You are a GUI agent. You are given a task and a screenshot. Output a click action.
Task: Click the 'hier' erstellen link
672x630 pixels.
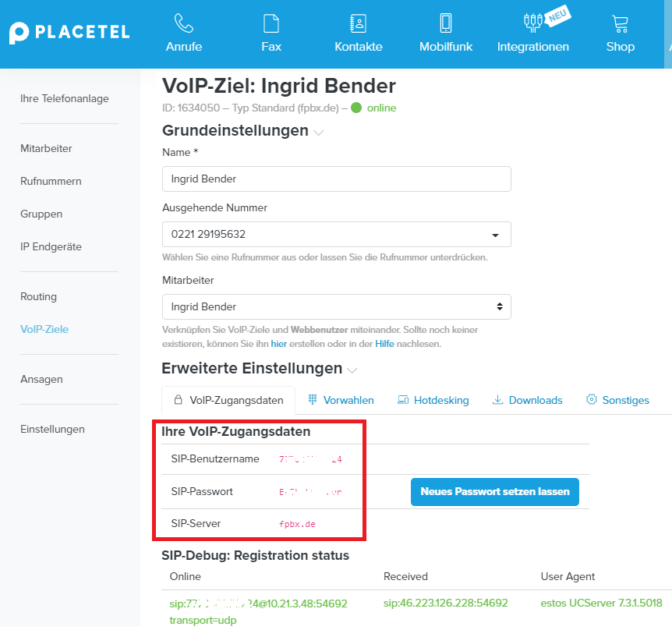[278, 343]
